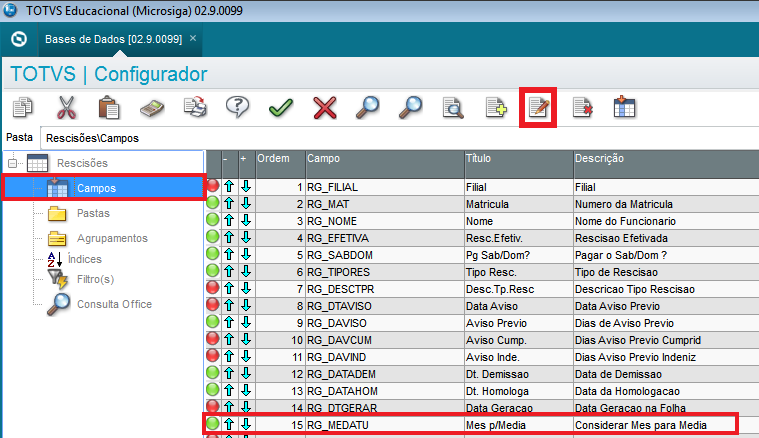Select the RG_DATADEM field cell

385,374
